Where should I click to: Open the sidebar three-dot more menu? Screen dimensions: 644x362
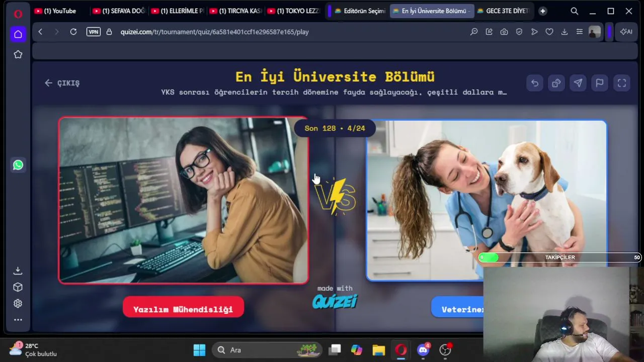click(x=18, y=320)
